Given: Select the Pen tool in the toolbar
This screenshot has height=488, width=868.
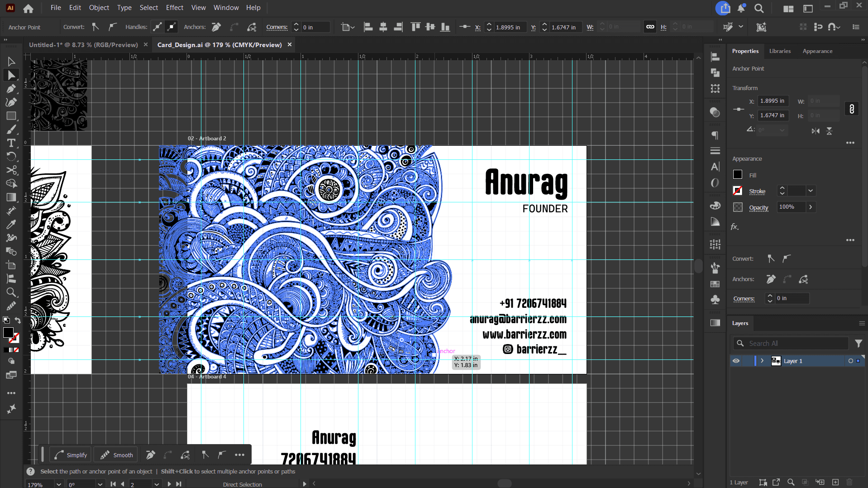Looking at the screenshot, I should (x=11, y=89).
